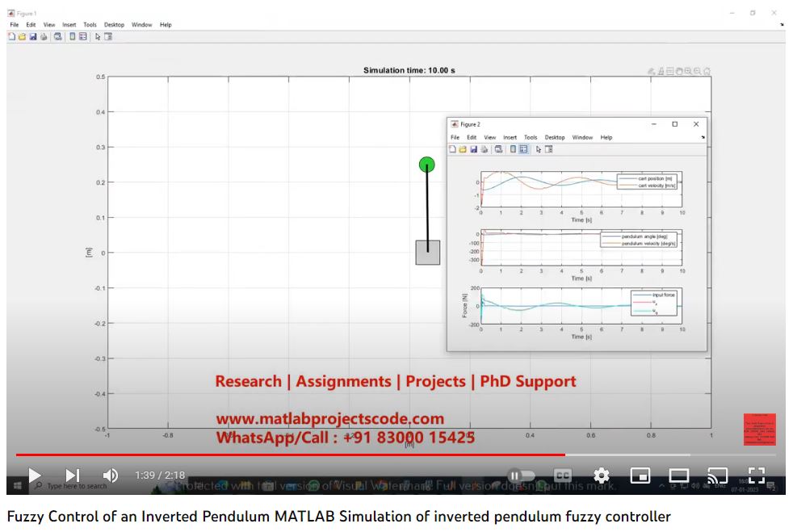Click Print icon in Figure 1 toolbar
This screenshot has height=532, width=793.
[x=44, y=36]
